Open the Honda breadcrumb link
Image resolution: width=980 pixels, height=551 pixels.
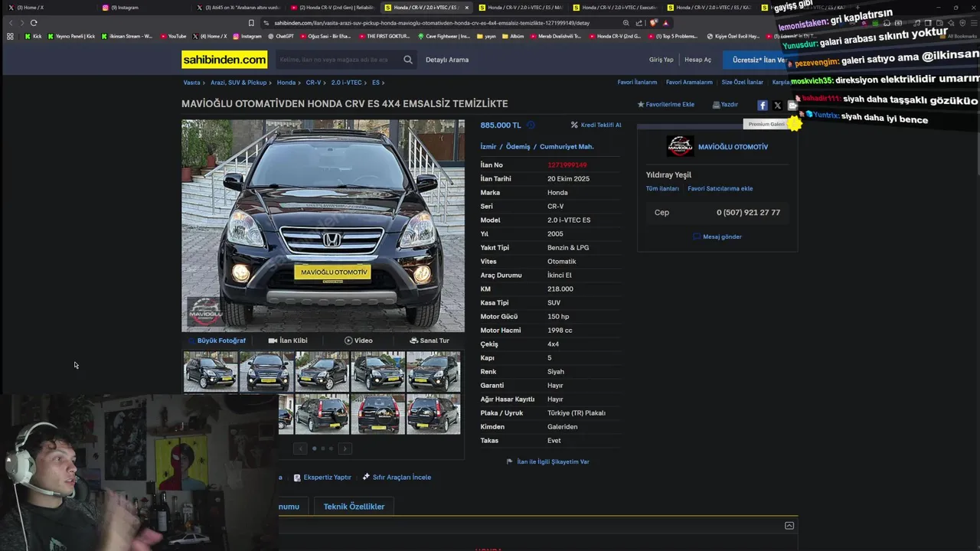286,83
